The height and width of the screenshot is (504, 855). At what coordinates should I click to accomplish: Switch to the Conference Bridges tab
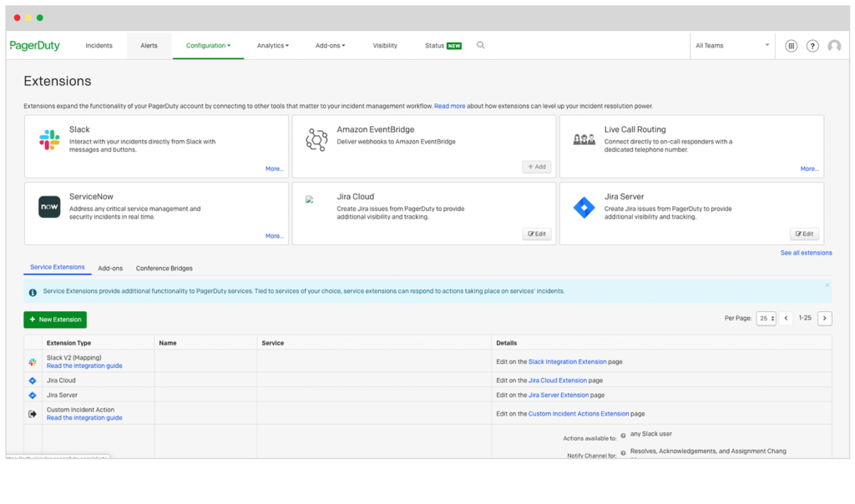pyautogui.click(x=164, y=269)
